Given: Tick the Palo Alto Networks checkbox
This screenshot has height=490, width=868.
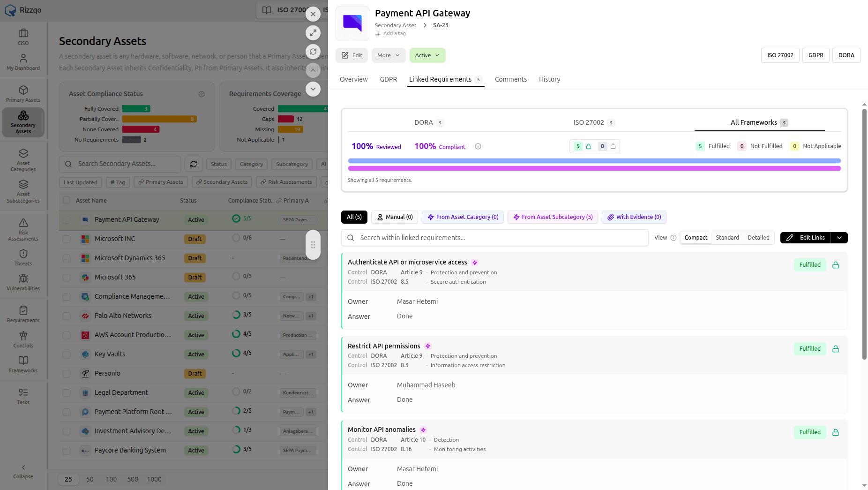Looking at the screenshot, I should [67, 316].
